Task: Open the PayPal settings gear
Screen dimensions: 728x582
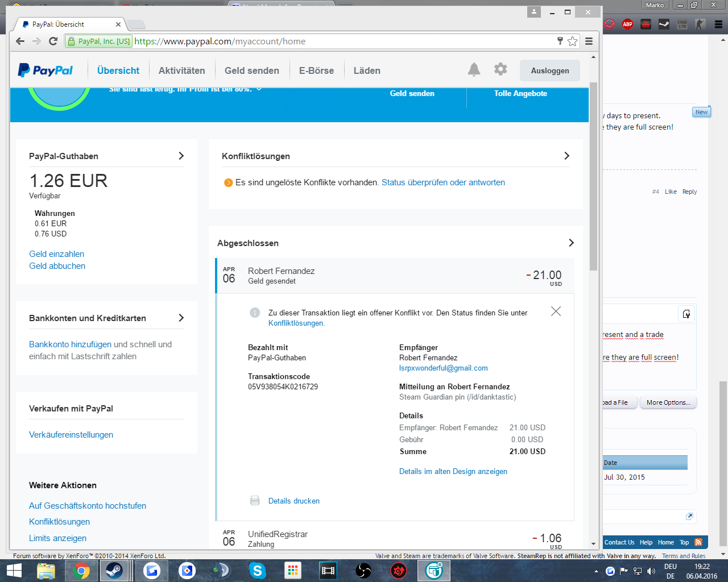Action: click(x=500, y=69)
